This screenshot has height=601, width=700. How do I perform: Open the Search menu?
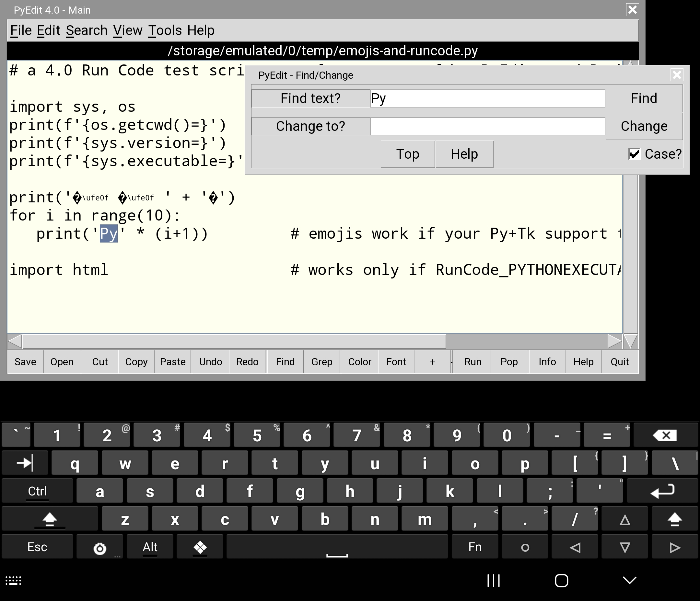coord(87,30)
